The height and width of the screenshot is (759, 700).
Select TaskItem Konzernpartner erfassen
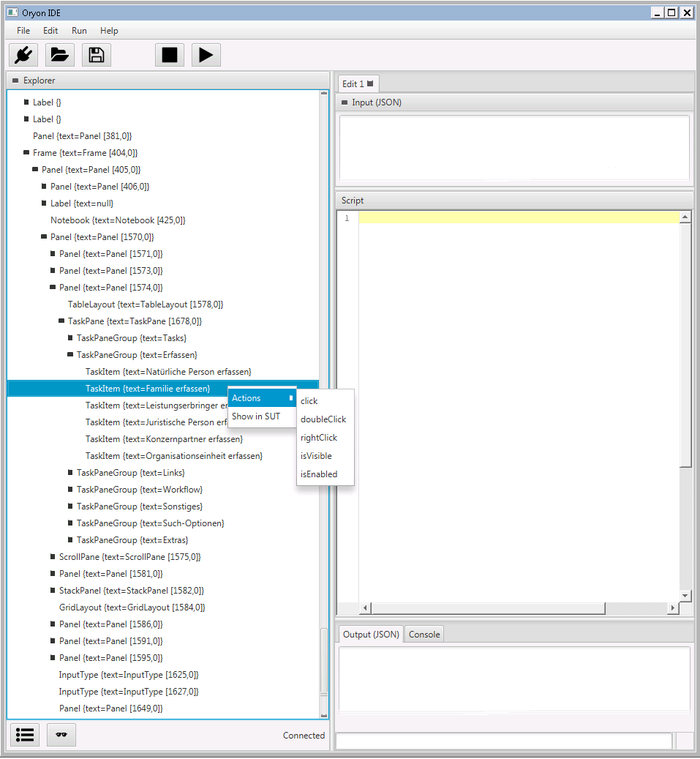click(x=164, y=439)
